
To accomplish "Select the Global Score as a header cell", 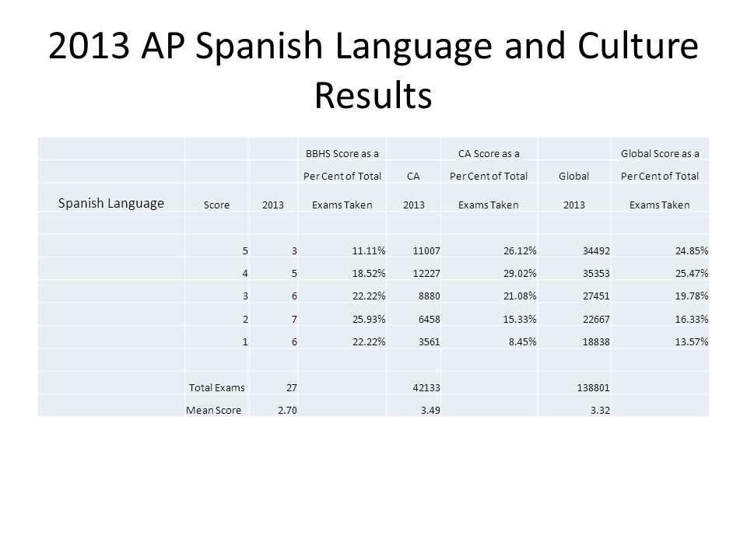I will (661, 149).
